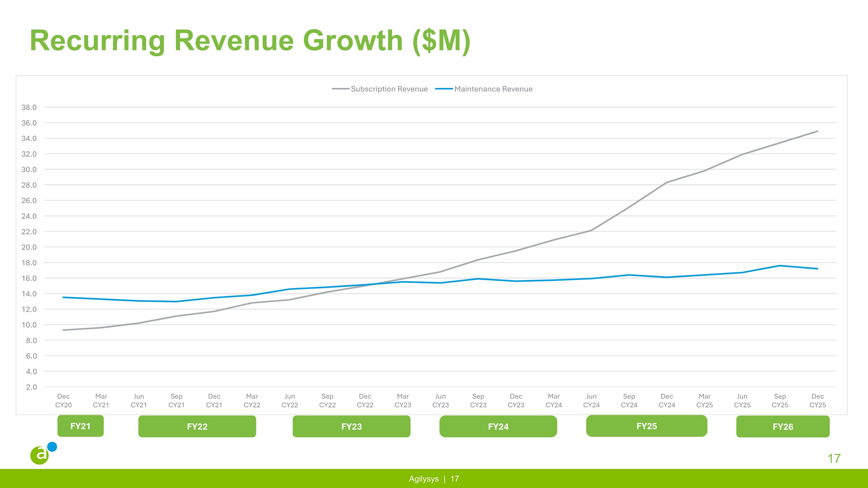This screenshot has width=868, height=488.
Task: Click the page number 17 at right
Action: (834, 459)
